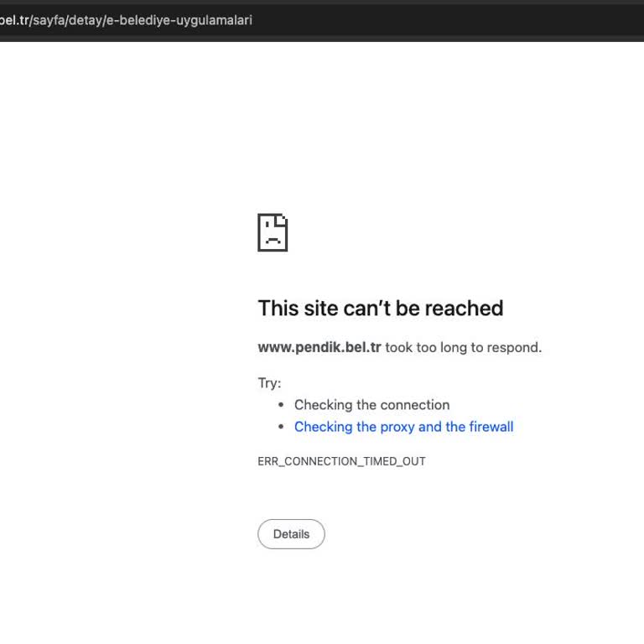The image size is (644, 644).
Task: Follow the "Checking the proxy and the firewall" link
Action: [403, 427]
